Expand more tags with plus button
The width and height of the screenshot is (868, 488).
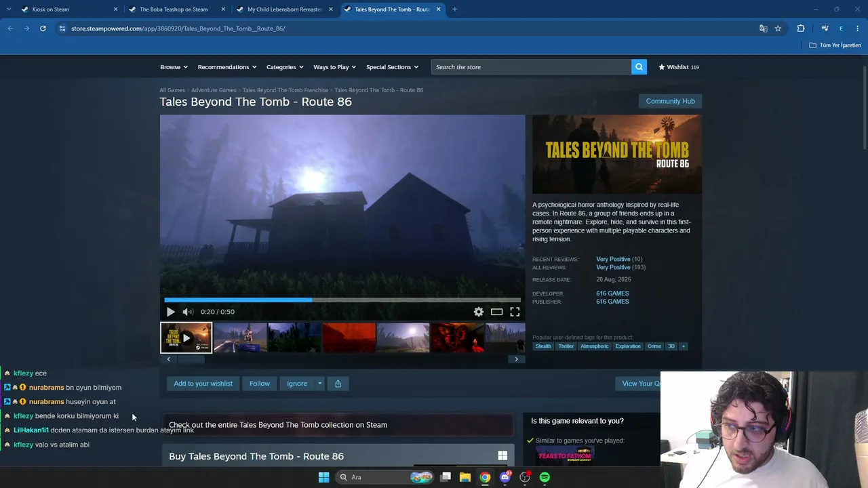(x=683, y=346)
